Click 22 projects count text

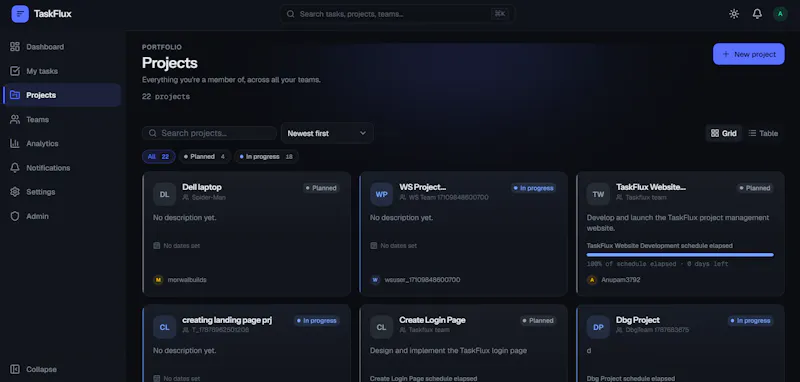(166, 96)
